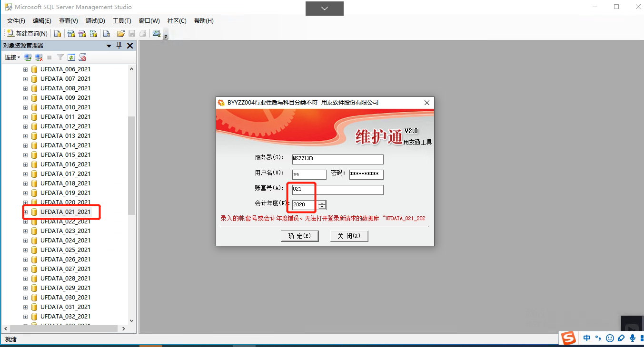The height and width of the screenshot is (347, 644).
Task: Expand the UFDATA_015_2021 database node
Action: tap(26, 155)
